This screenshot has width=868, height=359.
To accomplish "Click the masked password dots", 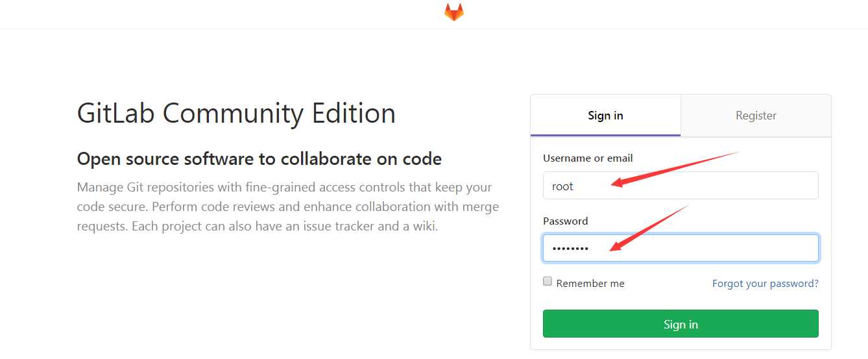I will [x=570, y=249].
